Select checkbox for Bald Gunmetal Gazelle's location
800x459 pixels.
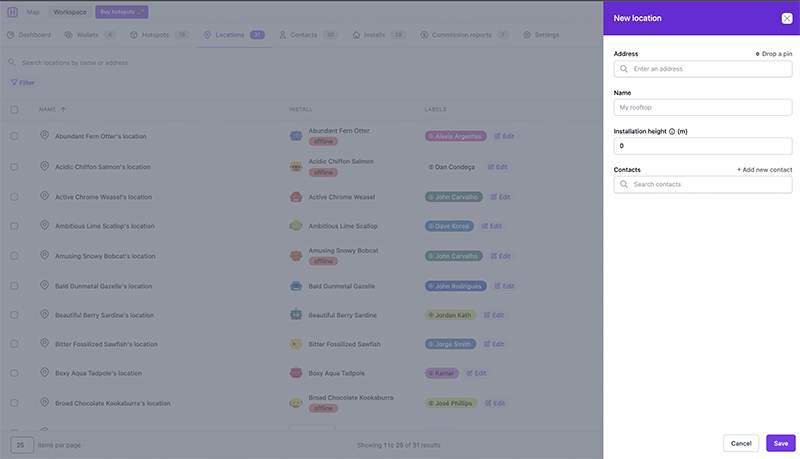click(x=14, y=285)
